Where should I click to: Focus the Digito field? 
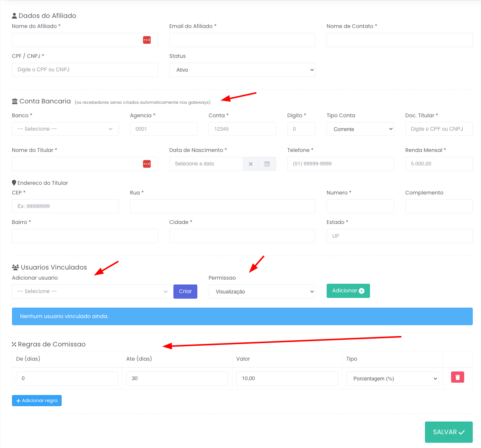tap(301, 129)
